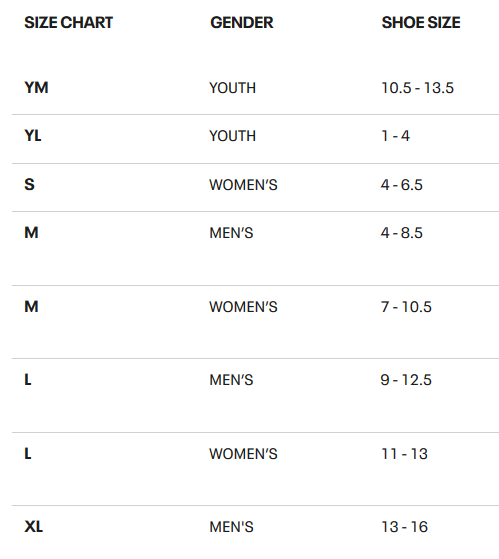499x559 pixels.
Task: Click the 10.5 - 13.5 shoe size
Action: 417,88
